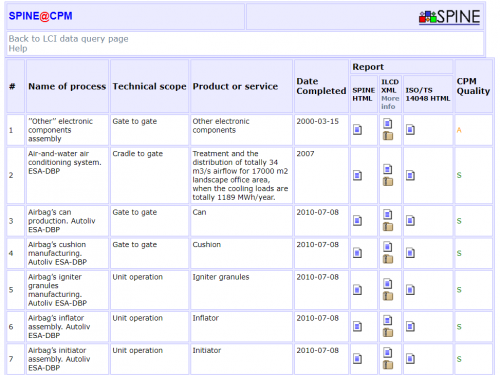Viewport: 500px width, 375px height.
Task: Click the 'Technical scope' column header
Action: [149, 86]
